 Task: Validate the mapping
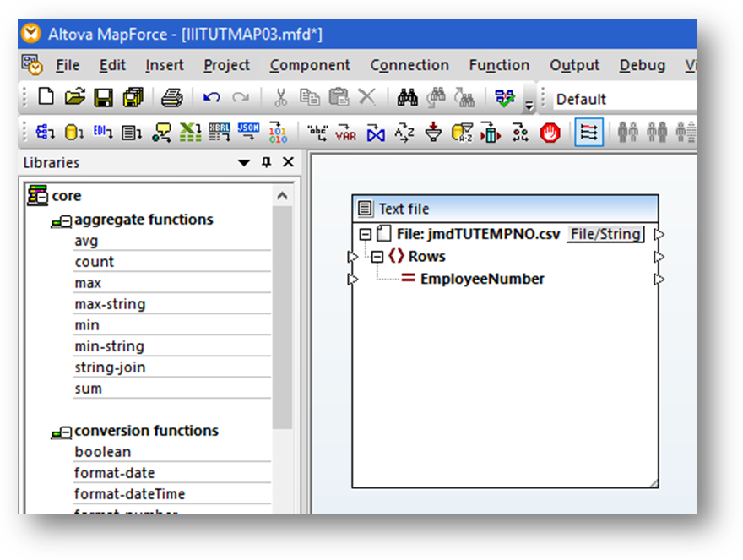pyautogui.click(x=505, y=98)
